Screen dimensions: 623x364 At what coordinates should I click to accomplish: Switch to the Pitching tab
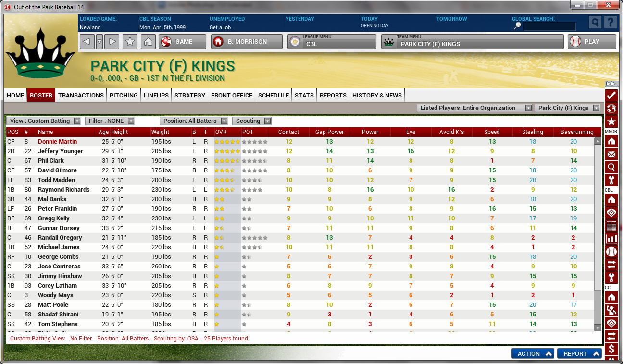[124, 95]
